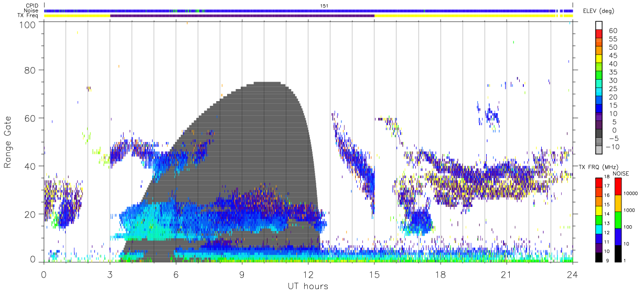
Task: Click the "6" tick label on UT hours axis
Action: [x=176, y=274]
